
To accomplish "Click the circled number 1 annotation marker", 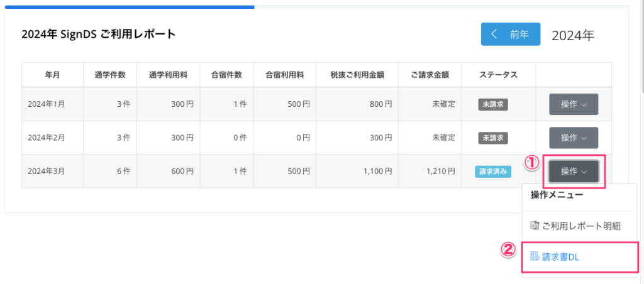I will point(532,163).
